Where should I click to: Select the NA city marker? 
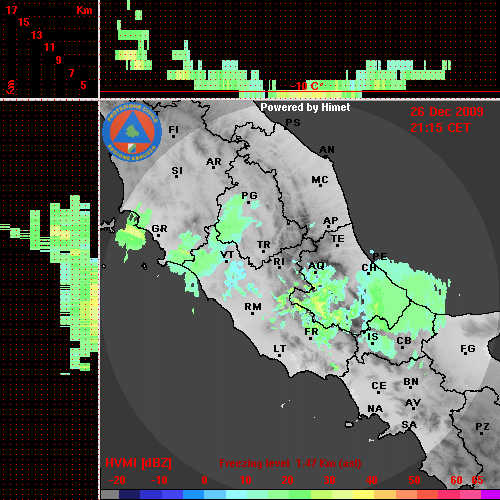[x=375, y=415]
